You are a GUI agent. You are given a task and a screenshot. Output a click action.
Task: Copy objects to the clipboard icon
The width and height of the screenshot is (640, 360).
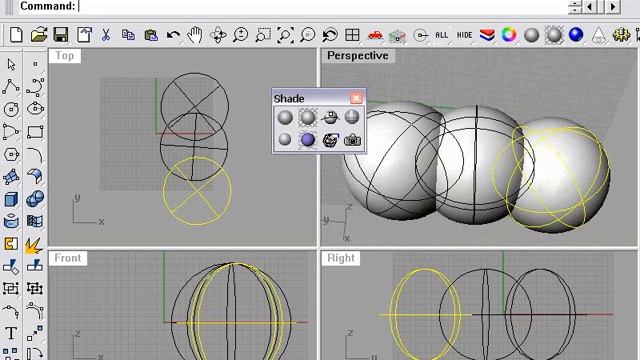pyautogui.click(x=128, y=35)
